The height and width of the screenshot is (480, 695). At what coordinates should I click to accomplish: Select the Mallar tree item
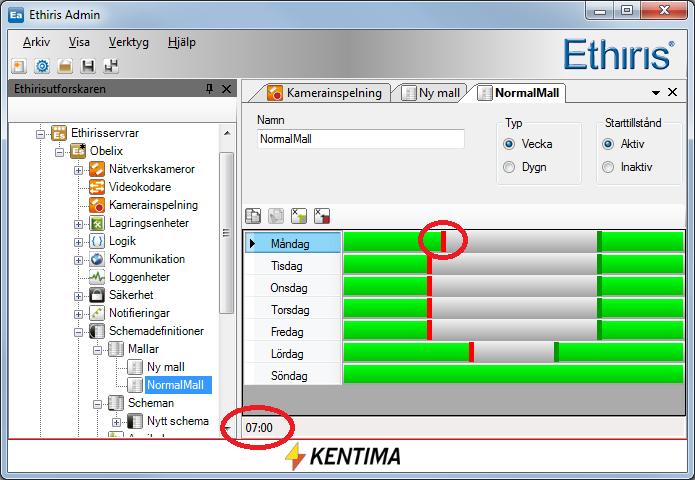point(143,349)
